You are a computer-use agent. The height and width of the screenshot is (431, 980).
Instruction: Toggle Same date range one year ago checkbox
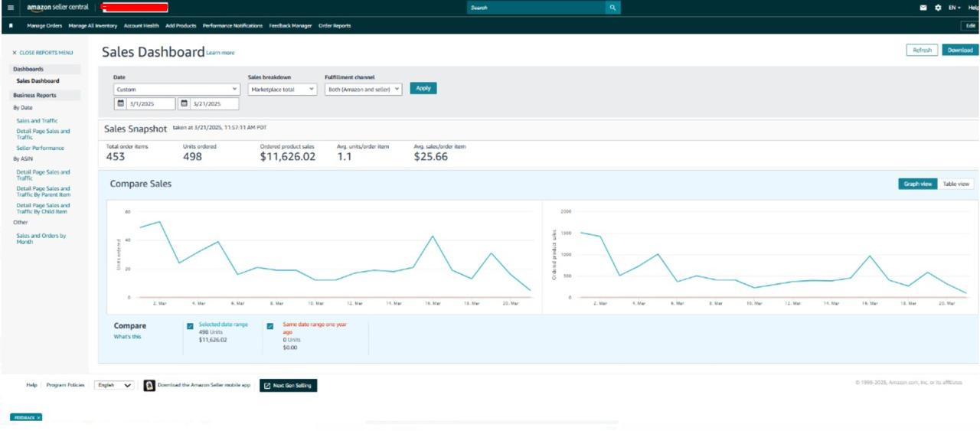pyautogui.click(x=270, y=326)
